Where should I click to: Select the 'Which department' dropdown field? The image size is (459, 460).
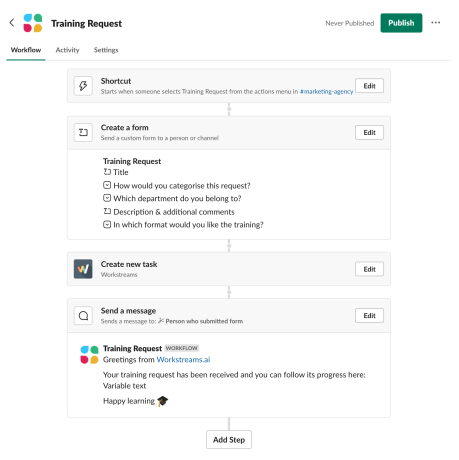pyautogui.click(x=172, y=199)
